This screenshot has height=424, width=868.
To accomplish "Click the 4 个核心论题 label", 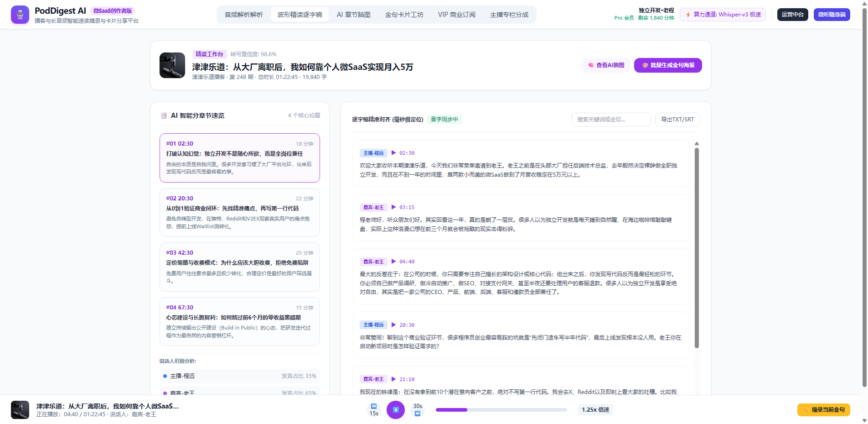I will [x=304, y=115].
